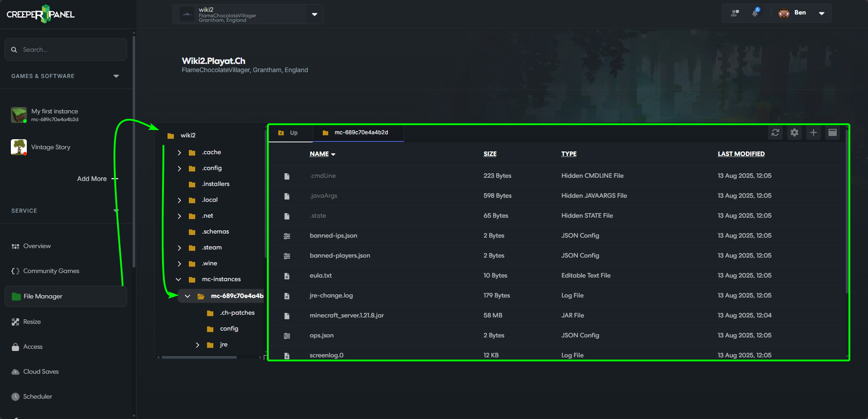Image resolution: width=868 pixels, height=419 pixels.
Task: Click the Cloud Saves icon
Action: pyautogui.click(x=15, y=372)
